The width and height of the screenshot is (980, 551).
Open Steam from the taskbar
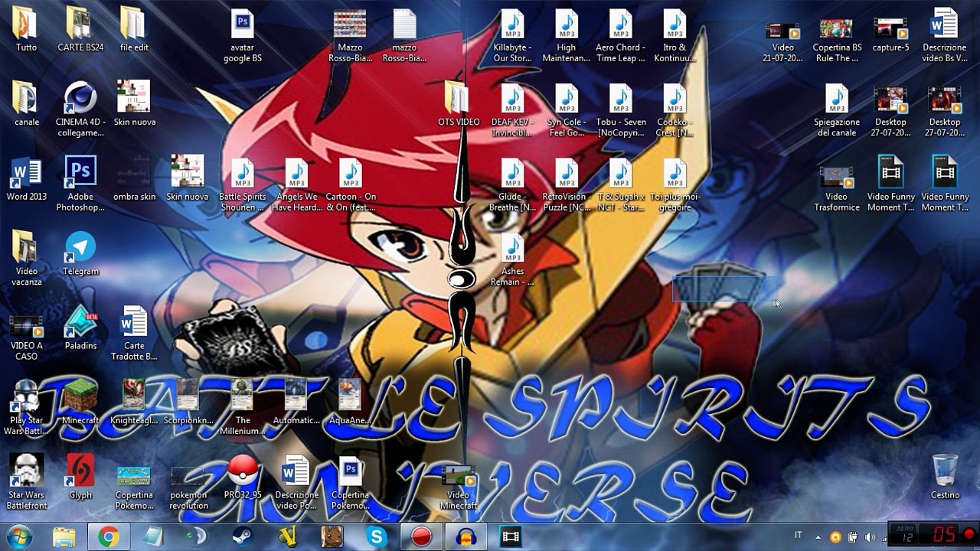[x=243, y=537]
